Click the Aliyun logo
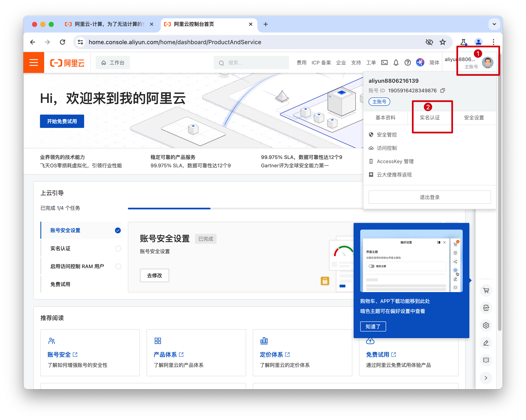Image resolution: width=526 pixels, height=420 pixels. [x=67, y=63]
